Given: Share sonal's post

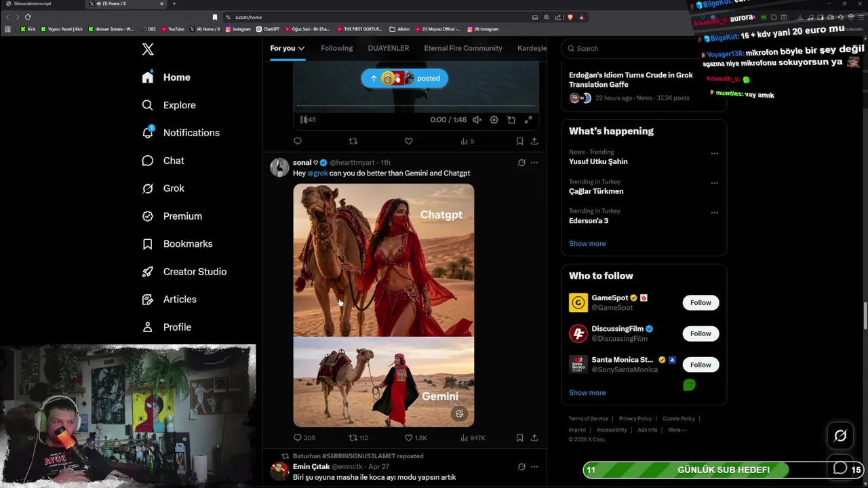Looking at the screenshot, I should tap(534, 438).
